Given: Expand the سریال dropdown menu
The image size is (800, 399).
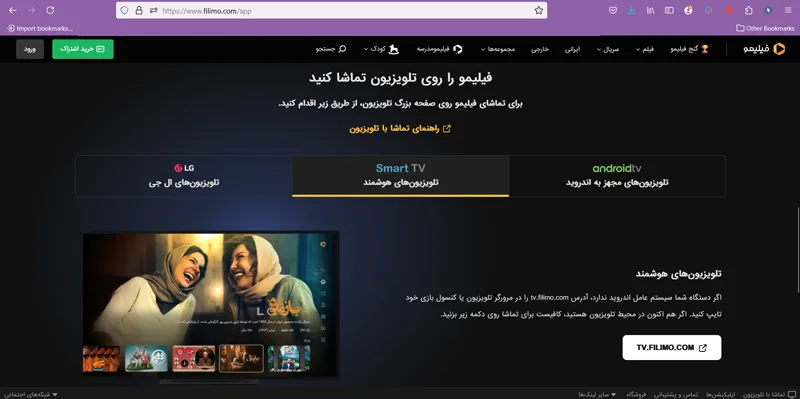Looking at the screenshot, I should pos(599,49).
